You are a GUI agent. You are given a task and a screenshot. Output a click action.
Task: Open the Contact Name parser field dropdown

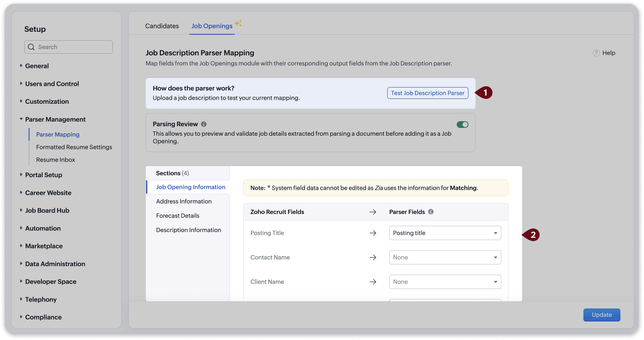point(445,257)
